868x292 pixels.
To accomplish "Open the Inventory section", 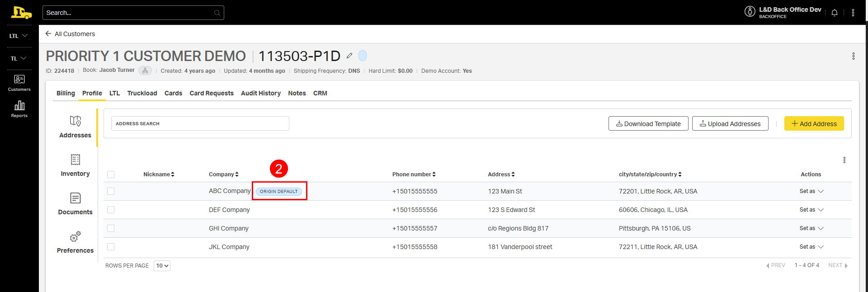I will tap(75, 166).
